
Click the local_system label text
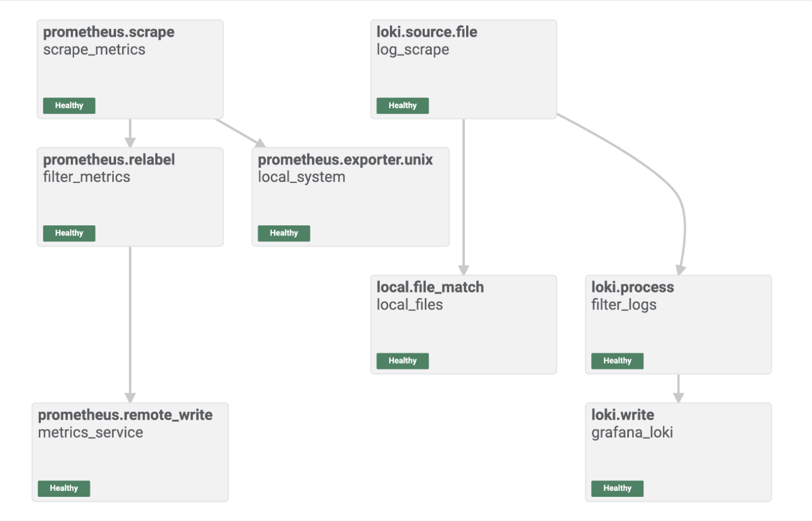tap(301, 178)
